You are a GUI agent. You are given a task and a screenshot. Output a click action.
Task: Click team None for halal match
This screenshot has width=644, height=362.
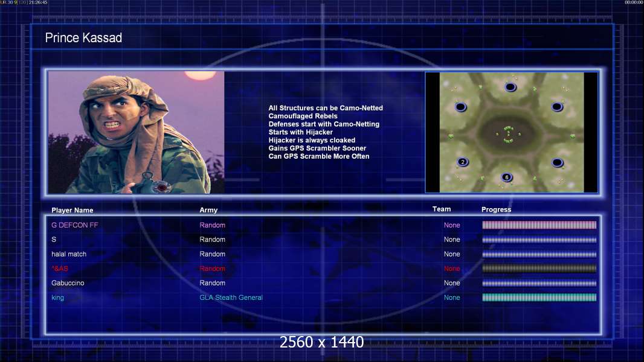452,254
